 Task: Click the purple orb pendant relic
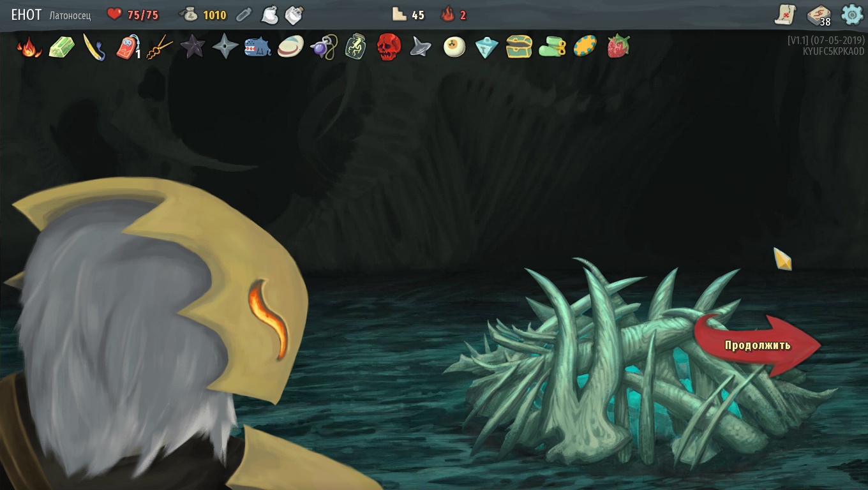[x=323, y=47]
